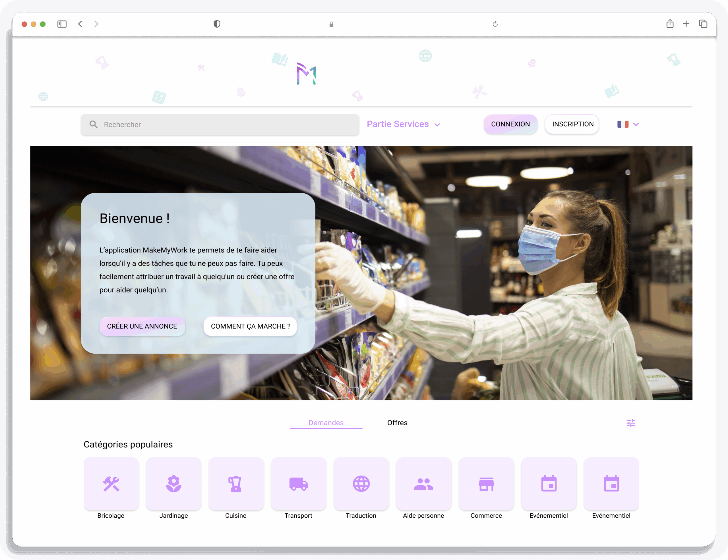Open the Jardinage flower category tile
The height and width of the screenshot is (560, 728).
[174, 483]
